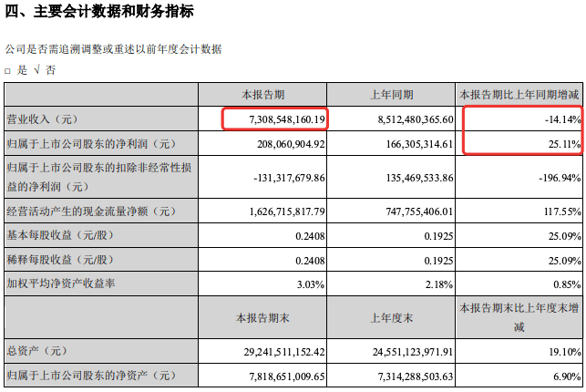Select value 29,241,511,152.42
This screenshot has width=586, height=392.
284,352
